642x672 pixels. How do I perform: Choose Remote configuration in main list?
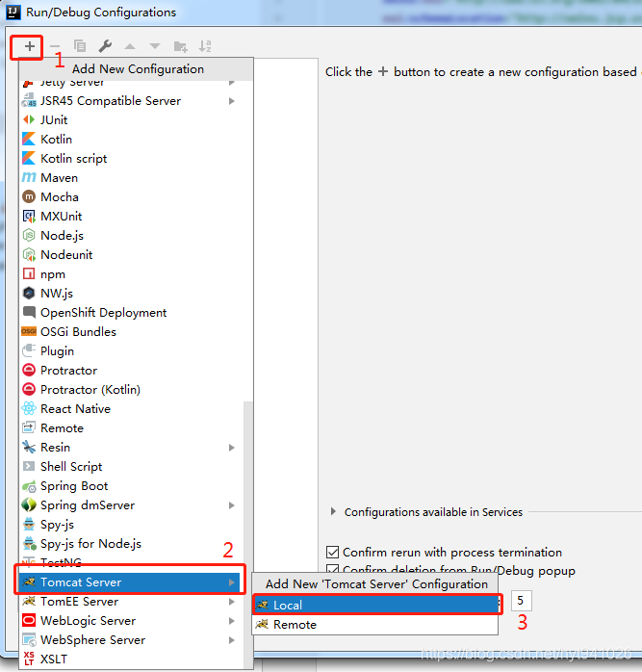tap(132, 428)
